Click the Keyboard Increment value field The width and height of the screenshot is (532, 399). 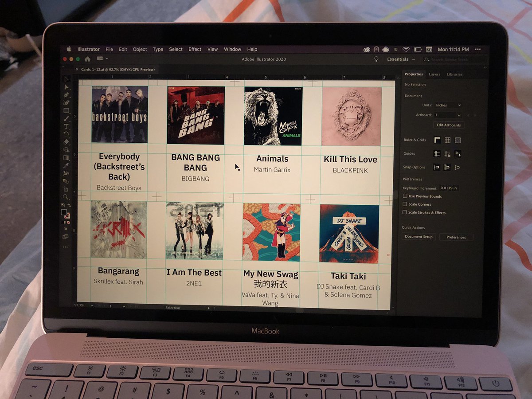(449, 188)
